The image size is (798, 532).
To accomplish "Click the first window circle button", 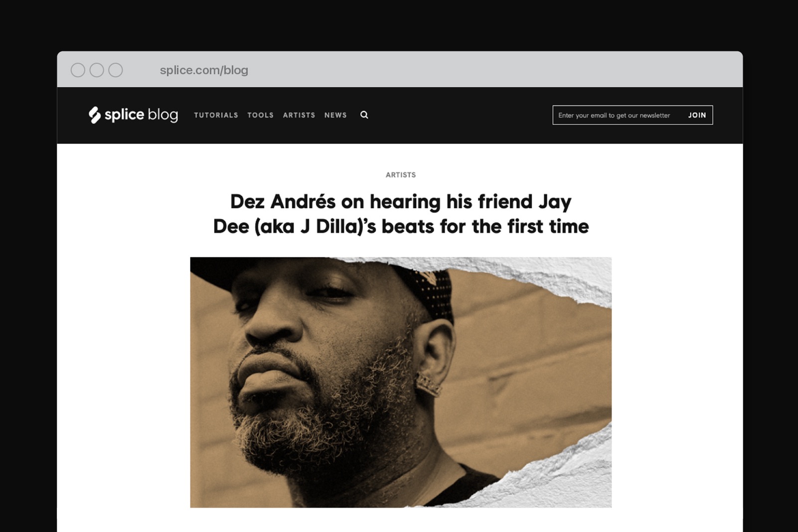I will pos(78,70).
